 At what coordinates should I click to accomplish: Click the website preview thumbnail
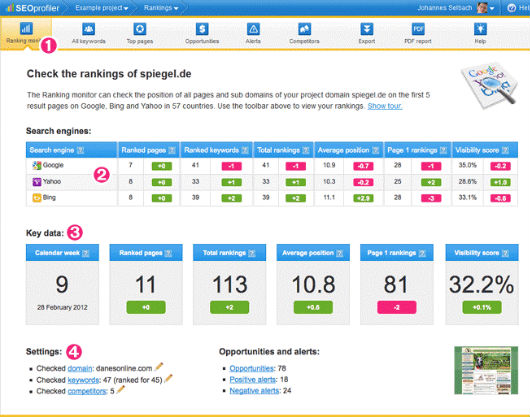(486, 370)
